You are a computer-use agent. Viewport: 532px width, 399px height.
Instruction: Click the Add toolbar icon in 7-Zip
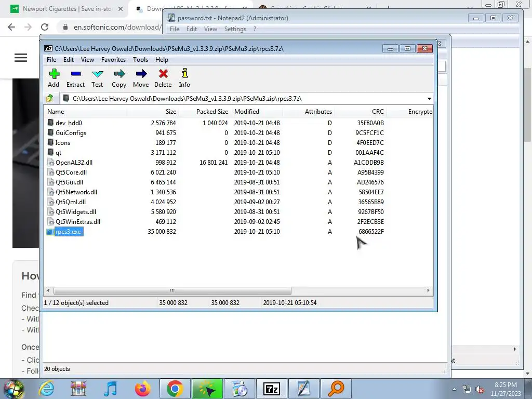point(54,78)
